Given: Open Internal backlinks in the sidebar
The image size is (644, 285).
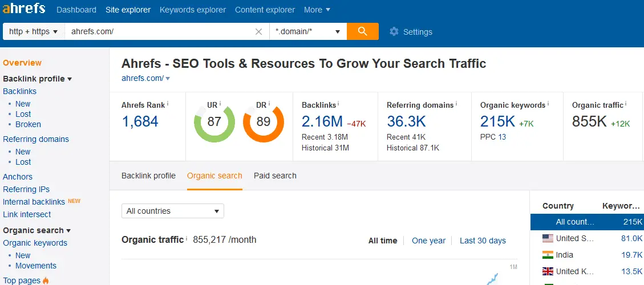Looking at the screenshot, I should pos(34,202).
